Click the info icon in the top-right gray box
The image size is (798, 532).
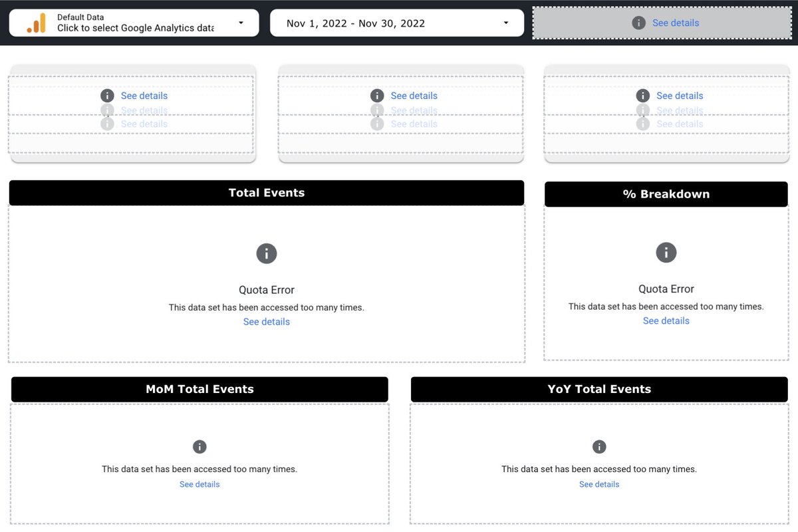tap(638, 23)
